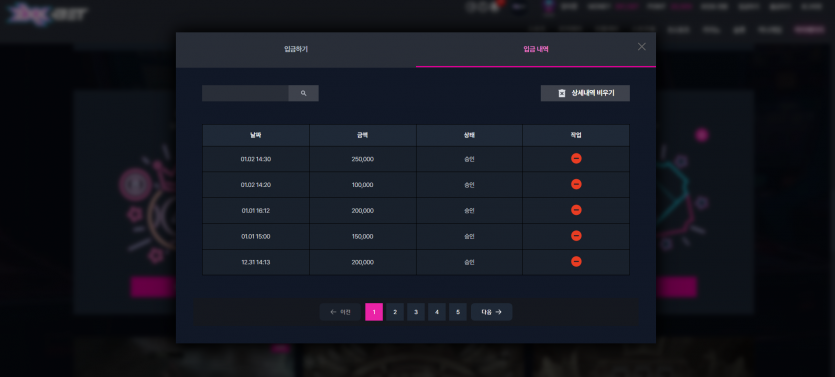Delete the 12.31 14:13 deposit record
The image size is (835, 377).
click(576, 261)
